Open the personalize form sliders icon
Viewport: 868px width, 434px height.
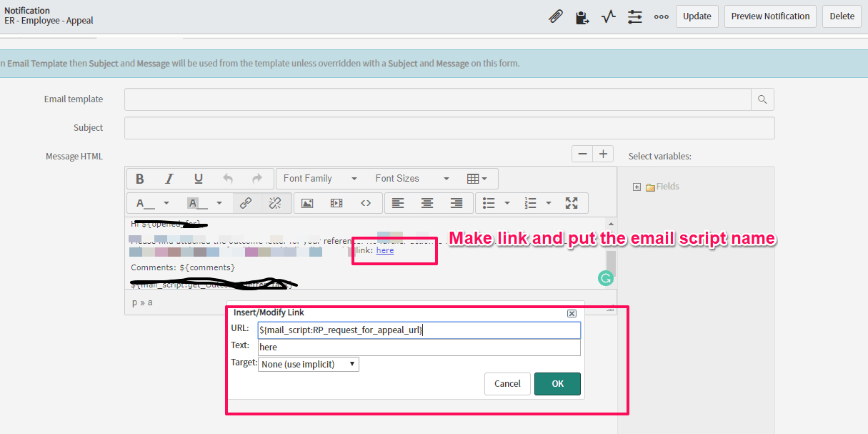(x=634, y=16)
